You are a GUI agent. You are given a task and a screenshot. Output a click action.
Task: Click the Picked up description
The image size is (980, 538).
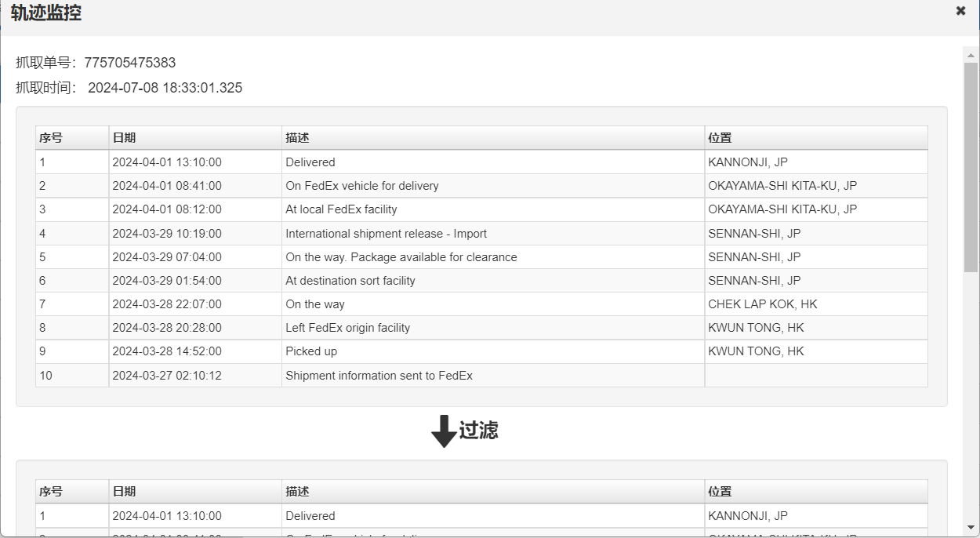311,351
